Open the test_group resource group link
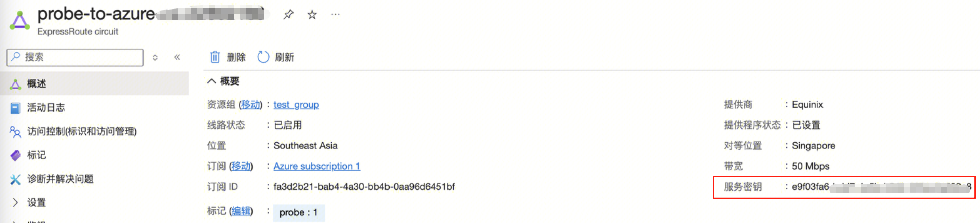The height and width of the screenshot is (223, 980). click(x=296, y=105)
